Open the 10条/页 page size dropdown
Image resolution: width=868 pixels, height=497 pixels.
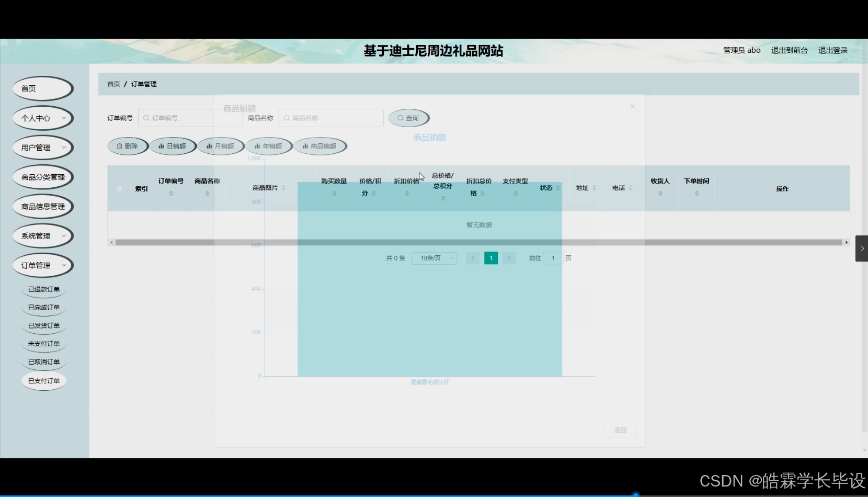point(435,258)
